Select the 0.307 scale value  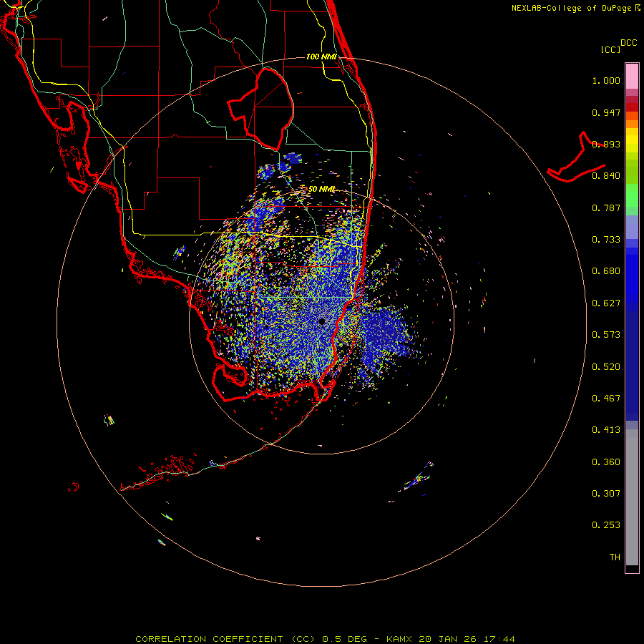[x=606, y=494]
